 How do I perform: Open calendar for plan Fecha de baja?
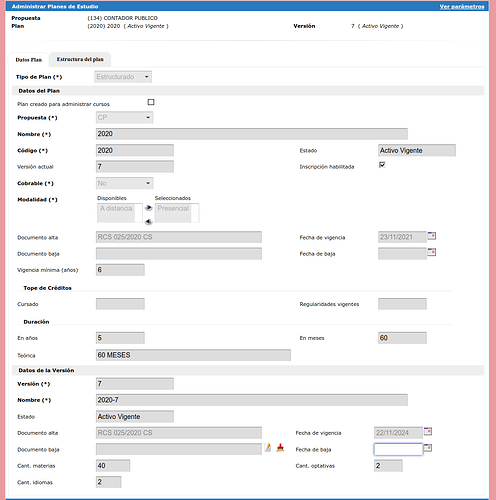[432, 252]
